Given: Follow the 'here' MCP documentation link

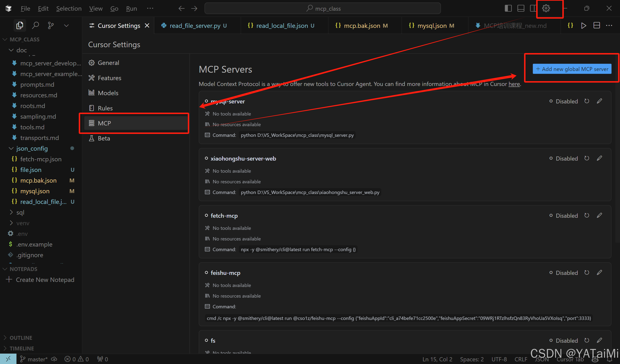Looking at the screenshot, I should click(x=514, y=84).
